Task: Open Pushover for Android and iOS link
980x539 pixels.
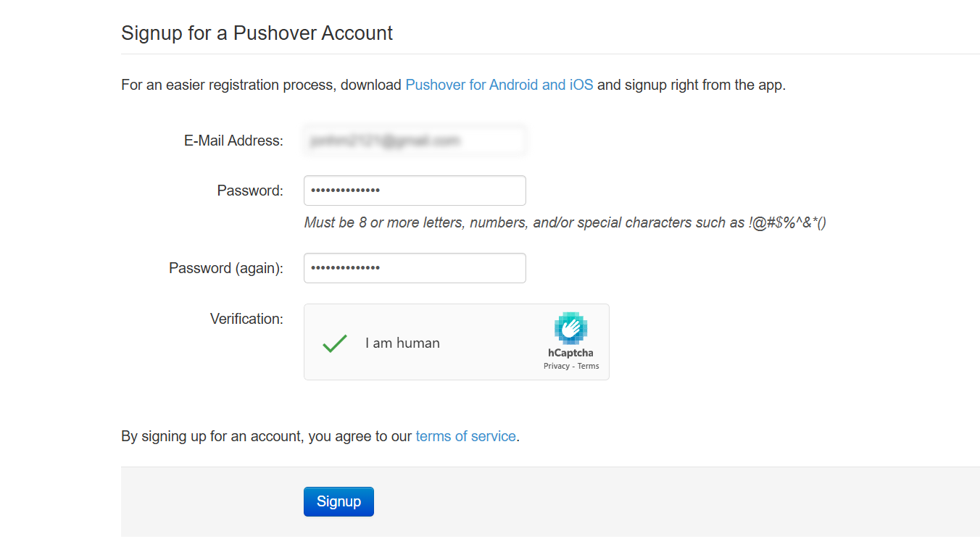Action: (x=499, y=85)
